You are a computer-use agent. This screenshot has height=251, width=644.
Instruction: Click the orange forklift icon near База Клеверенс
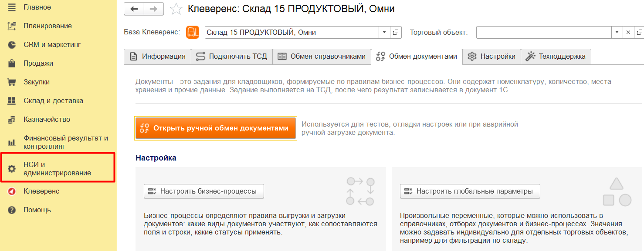(x=193, y=32)
